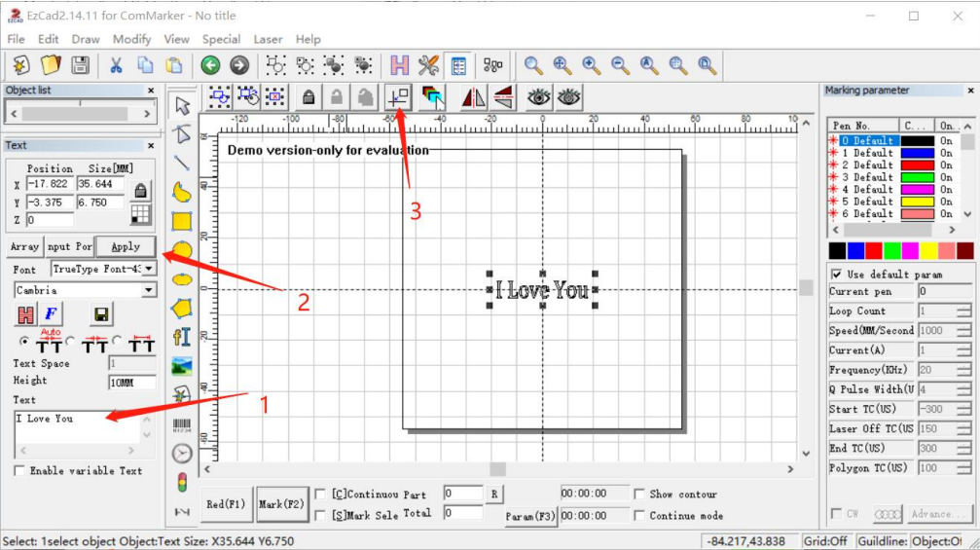Click the bitmap image tool icon
980x550 pixels.
pyautogui.click(x=182, y=366)
